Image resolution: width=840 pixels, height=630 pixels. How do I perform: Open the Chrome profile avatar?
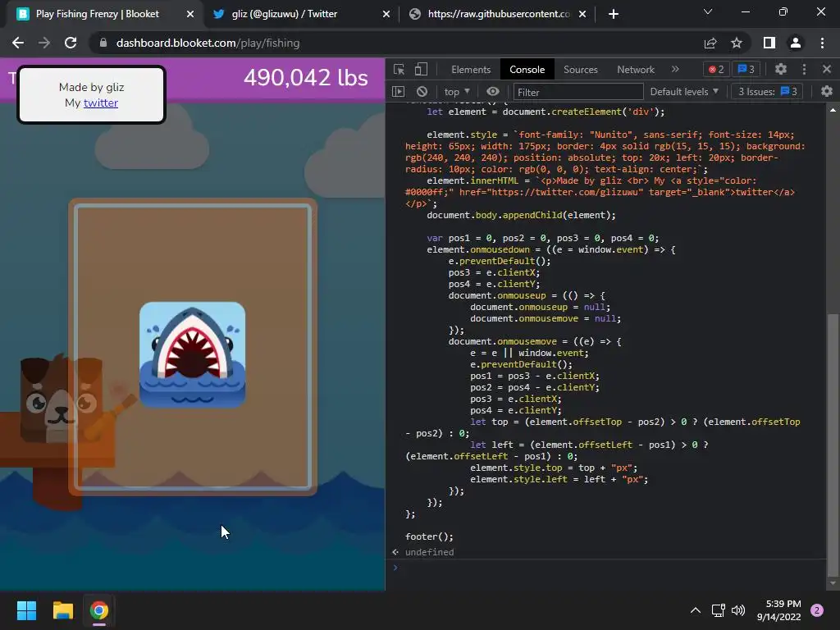click(796, 43)
